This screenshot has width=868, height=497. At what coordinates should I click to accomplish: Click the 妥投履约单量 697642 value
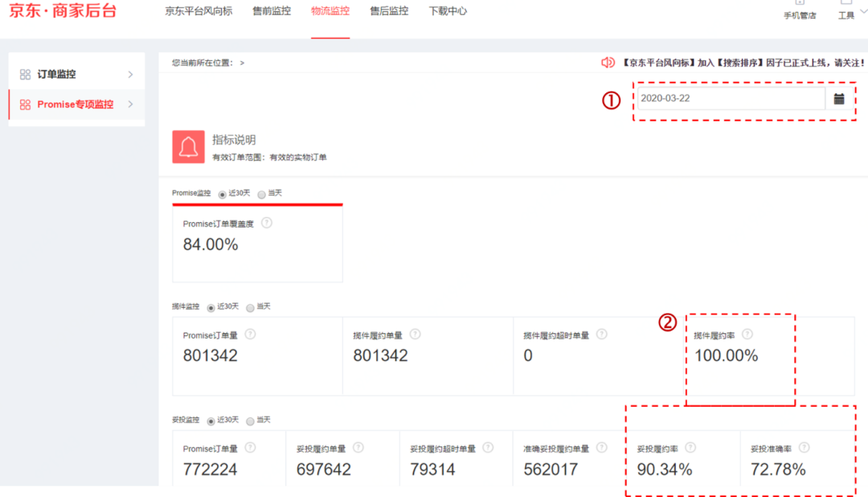point(323,470)
